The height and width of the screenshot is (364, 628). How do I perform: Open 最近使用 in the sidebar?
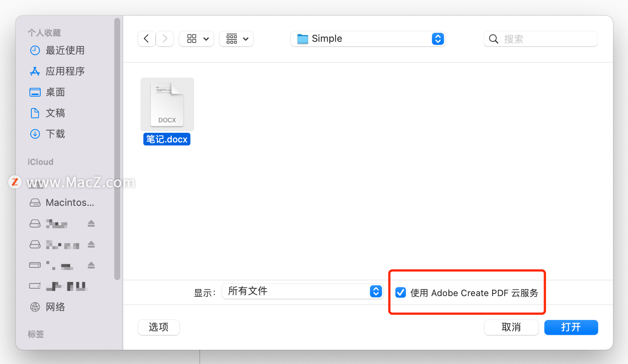click(x=65, y=50)
